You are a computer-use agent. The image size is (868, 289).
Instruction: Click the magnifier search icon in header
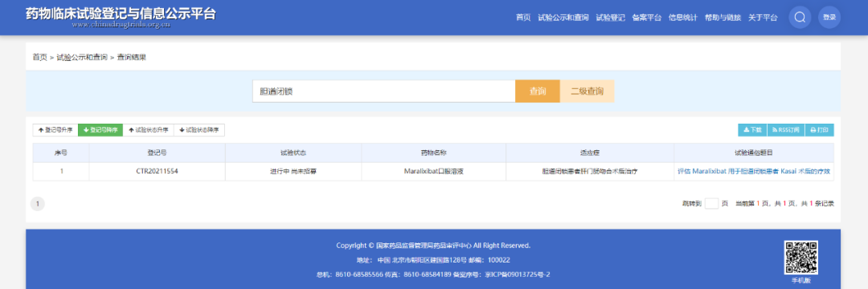[800, 17]
